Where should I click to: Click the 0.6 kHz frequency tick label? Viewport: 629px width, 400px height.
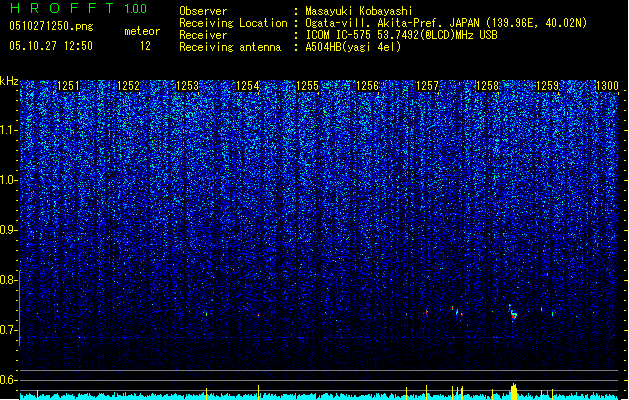8,380
